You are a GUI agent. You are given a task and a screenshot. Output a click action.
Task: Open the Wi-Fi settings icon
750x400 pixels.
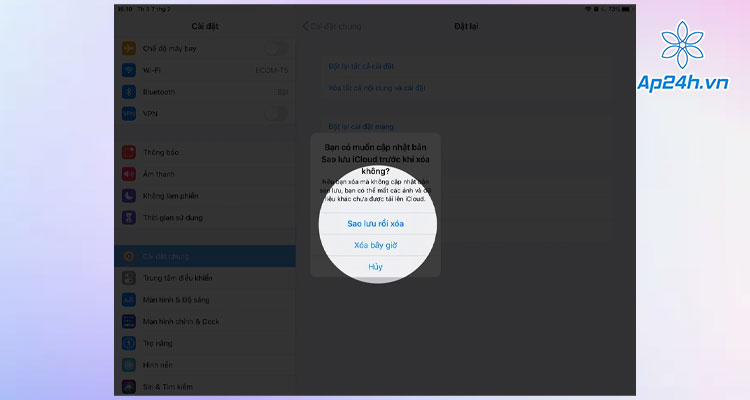click(129, 70)
